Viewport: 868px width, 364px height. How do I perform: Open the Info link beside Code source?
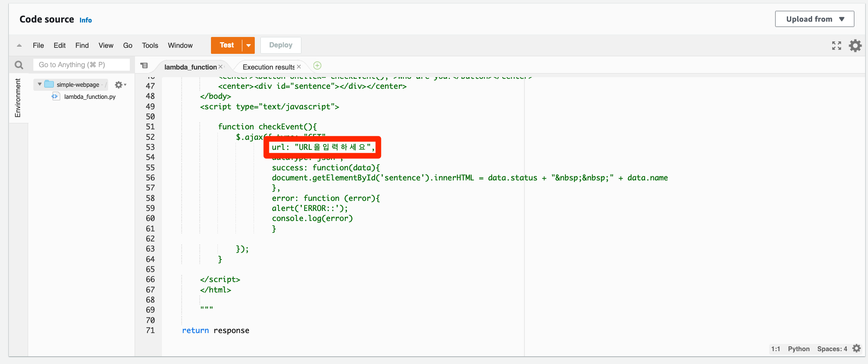pos(85,20)
